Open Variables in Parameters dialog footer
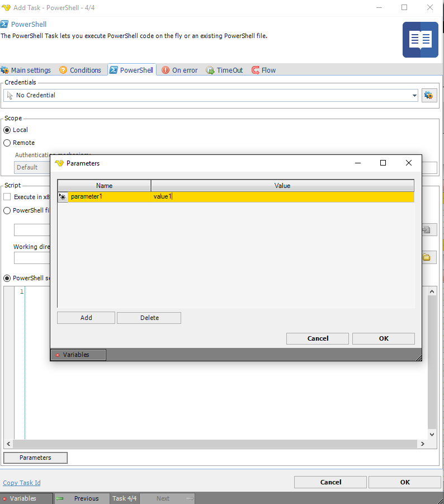444x504 pixels. tap(78, 355)
